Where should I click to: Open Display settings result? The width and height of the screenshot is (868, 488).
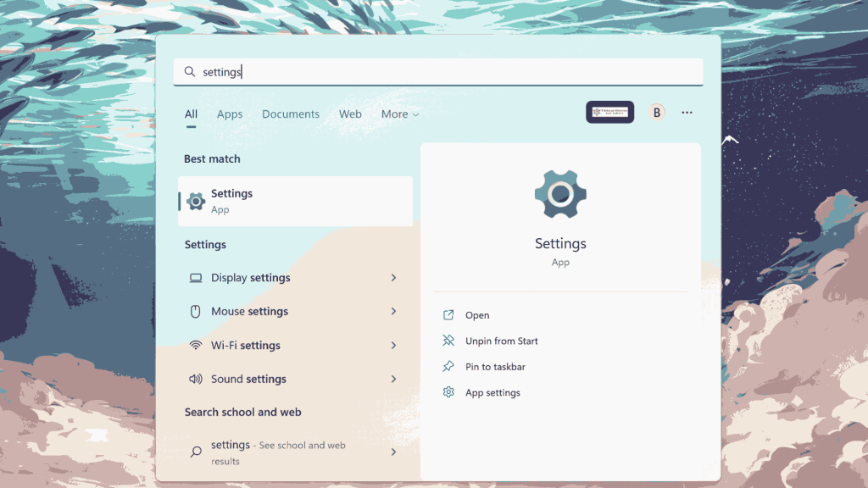(x=295, y=278)
